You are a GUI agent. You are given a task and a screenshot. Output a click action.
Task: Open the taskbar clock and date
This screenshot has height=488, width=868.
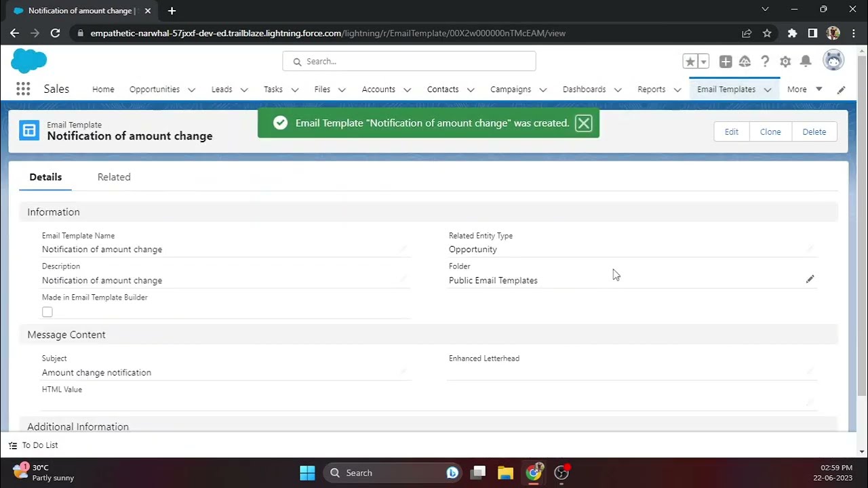(x=832, y=472)
